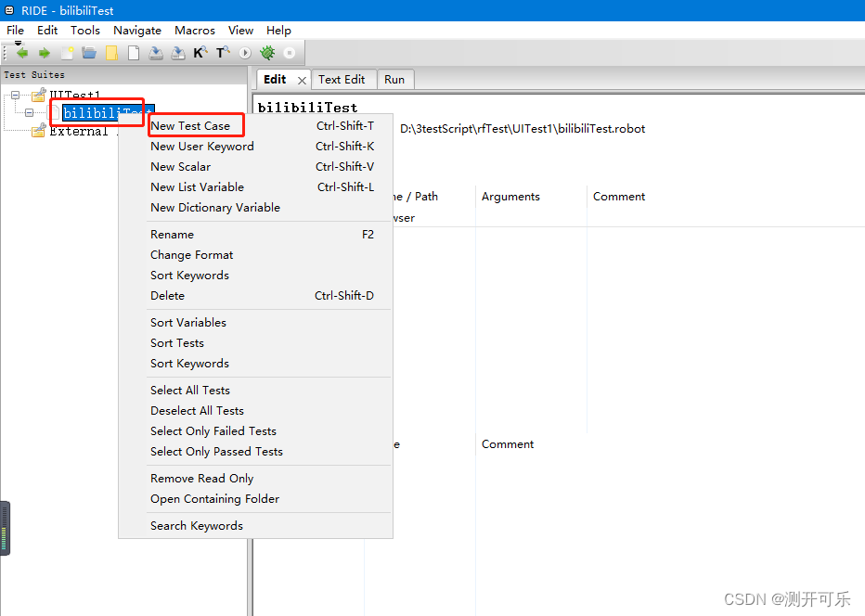
Task: Collapse the UITest1 tree node
Action: [x=16, y=95]
